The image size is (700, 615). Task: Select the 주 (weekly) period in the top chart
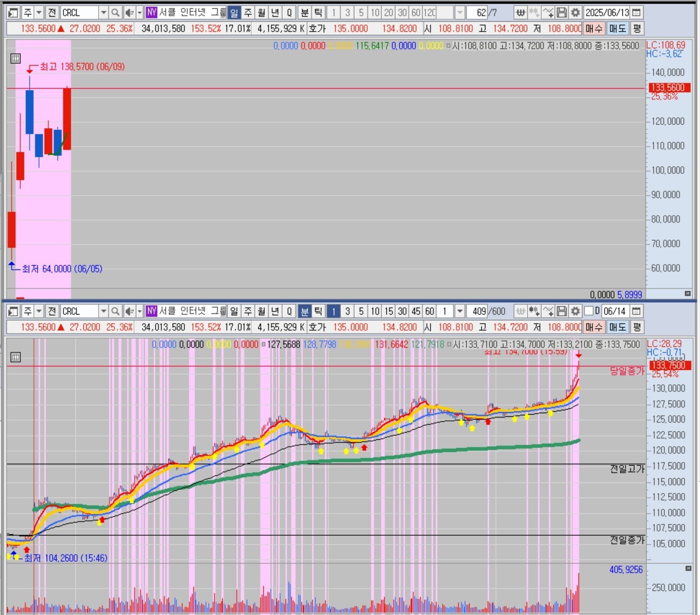click(248, 12)
